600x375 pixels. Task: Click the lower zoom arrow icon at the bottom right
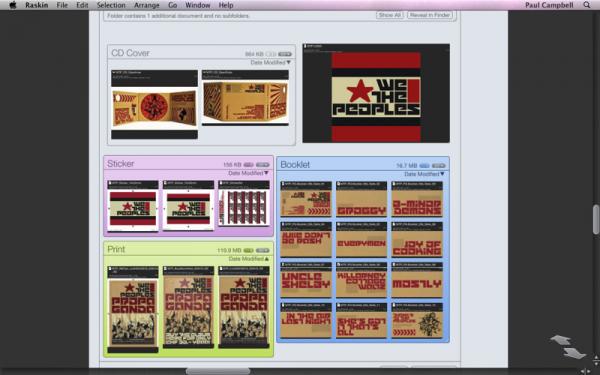click(x=575, y=353)
